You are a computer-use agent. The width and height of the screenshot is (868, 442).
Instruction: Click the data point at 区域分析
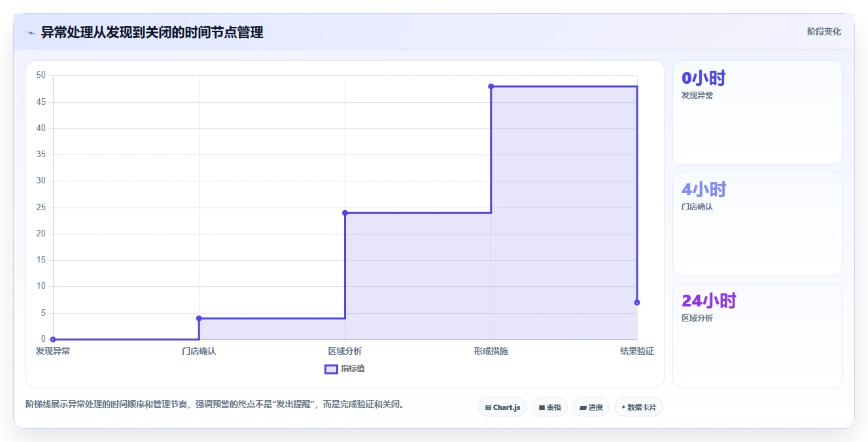(345, 213)
